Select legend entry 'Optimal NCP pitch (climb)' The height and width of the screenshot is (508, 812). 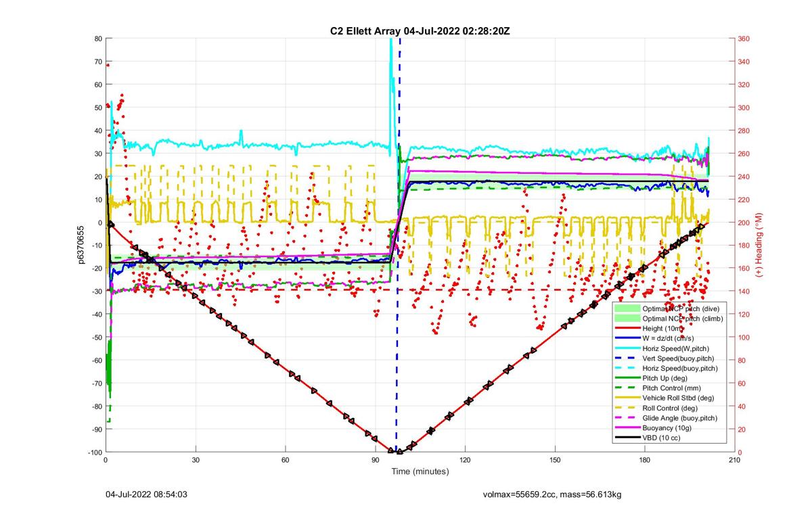[x=683, y=318]
